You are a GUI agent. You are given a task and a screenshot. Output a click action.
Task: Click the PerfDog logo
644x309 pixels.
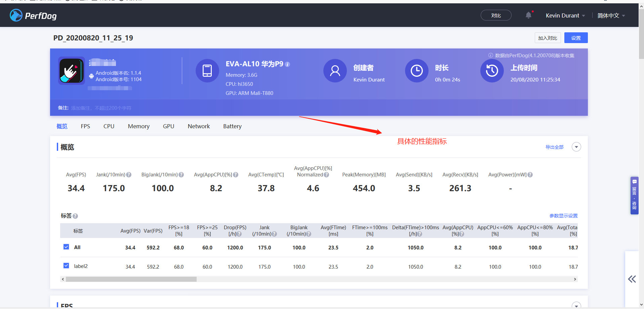33,15
